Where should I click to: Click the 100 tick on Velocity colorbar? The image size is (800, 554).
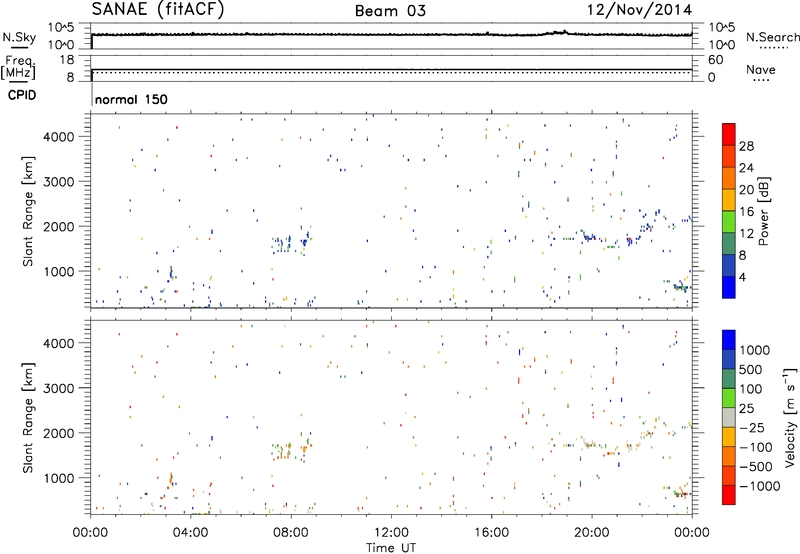753,389
